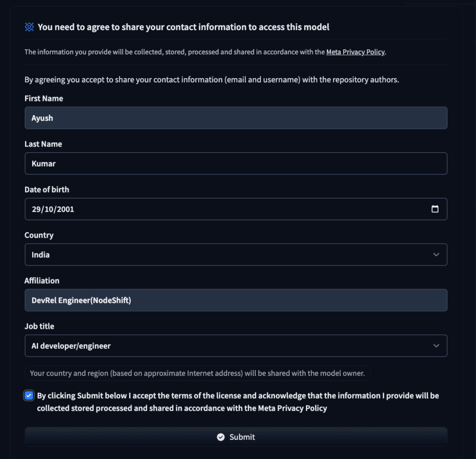Open the Meta Privacy Policy link
This screenshot has width=476, height=459.
pyautogui.click(x=355, y=52)
